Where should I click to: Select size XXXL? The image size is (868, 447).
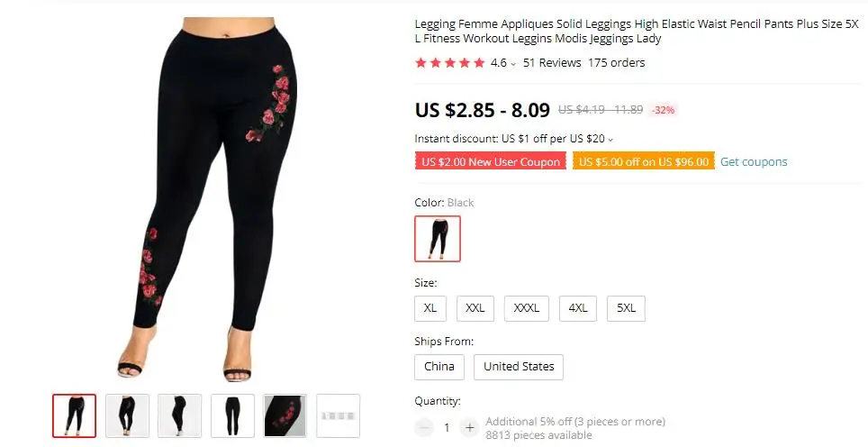(x=526, y=308)
